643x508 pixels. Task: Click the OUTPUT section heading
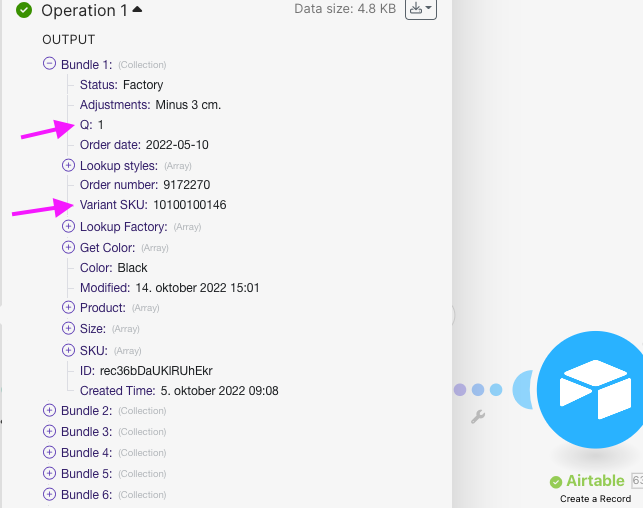click(x=68, y=40)
